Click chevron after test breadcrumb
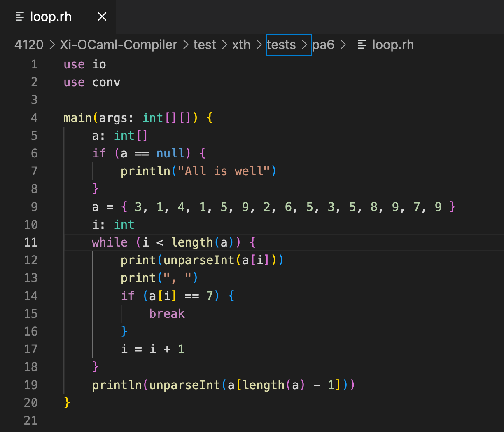Screen dimensions: 504x432 click(224, 45)
